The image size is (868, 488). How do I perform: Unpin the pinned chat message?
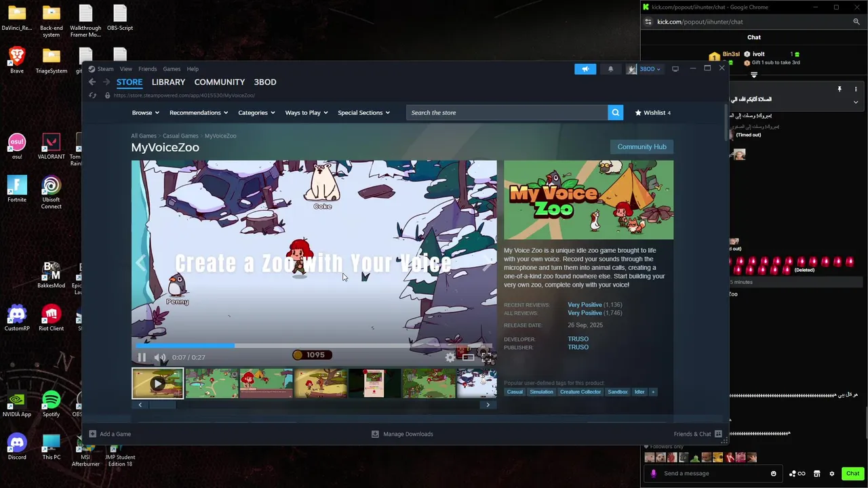pos(840,89)
